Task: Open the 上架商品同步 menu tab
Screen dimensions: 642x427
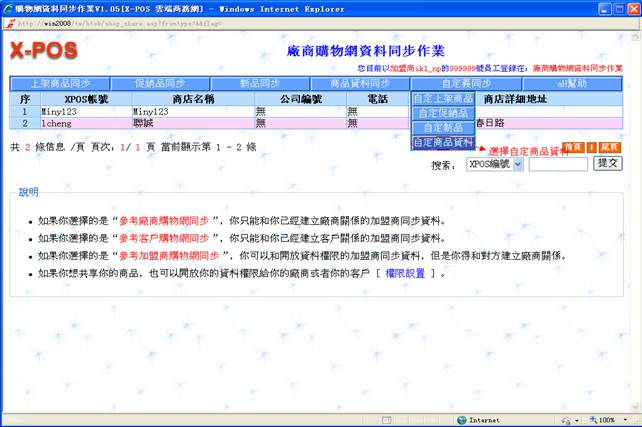Action: coord(60,84)
